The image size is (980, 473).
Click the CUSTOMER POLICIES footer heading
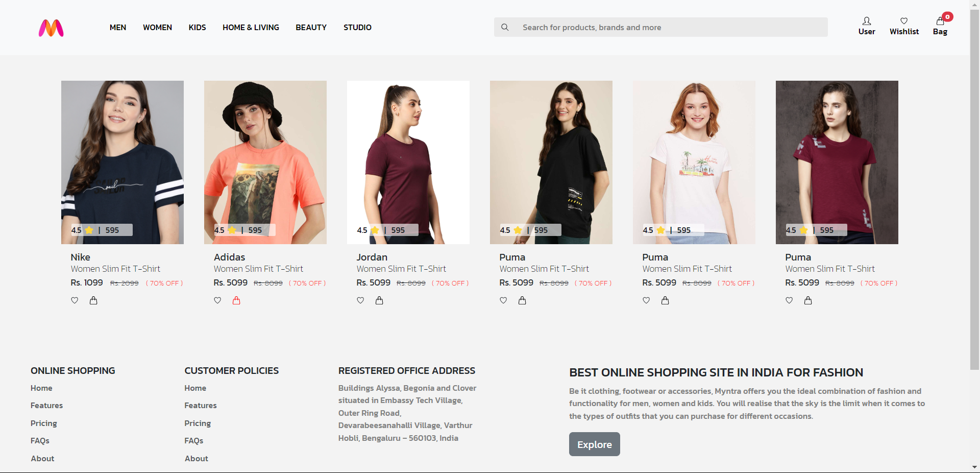click(232, 371)
